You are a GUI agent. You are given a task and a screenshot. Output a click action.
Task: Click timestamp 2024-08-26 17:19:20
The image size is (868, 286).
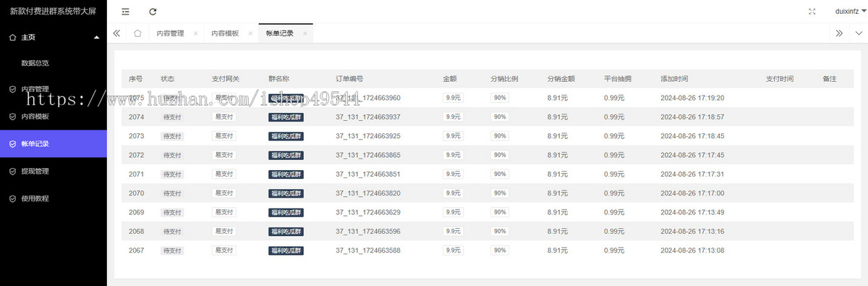tap(692, 98)
